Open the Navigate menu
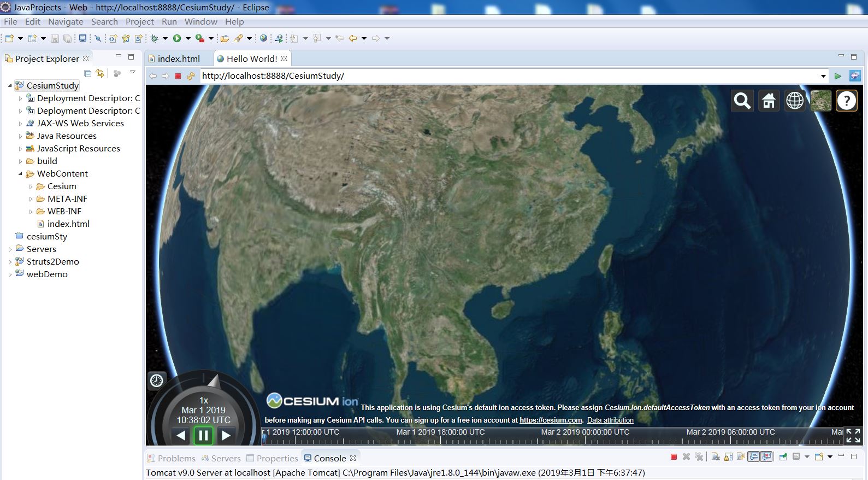 (x=66, y=22)
